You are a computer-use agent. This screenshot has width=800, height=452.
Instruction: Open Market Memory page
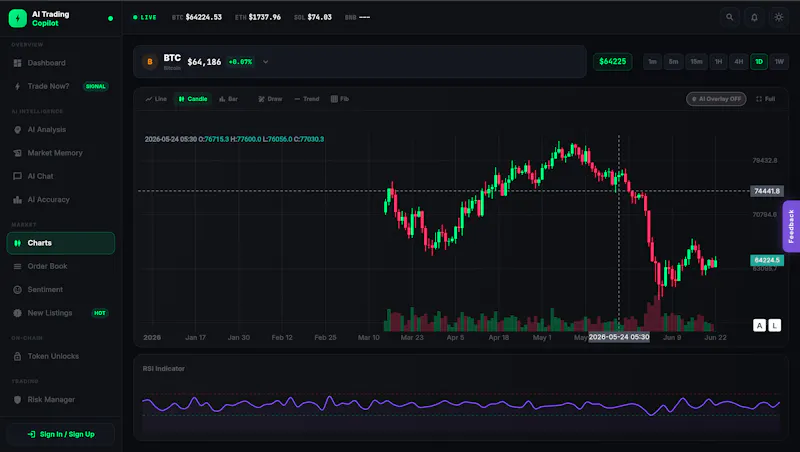[x=61, y=153]
